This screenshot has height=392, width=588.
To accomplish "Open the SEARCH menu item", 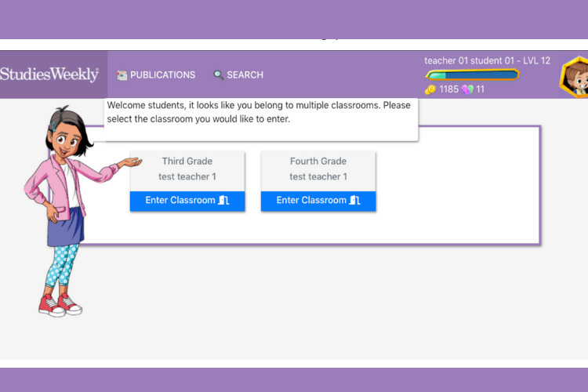I will click(245, 75).
